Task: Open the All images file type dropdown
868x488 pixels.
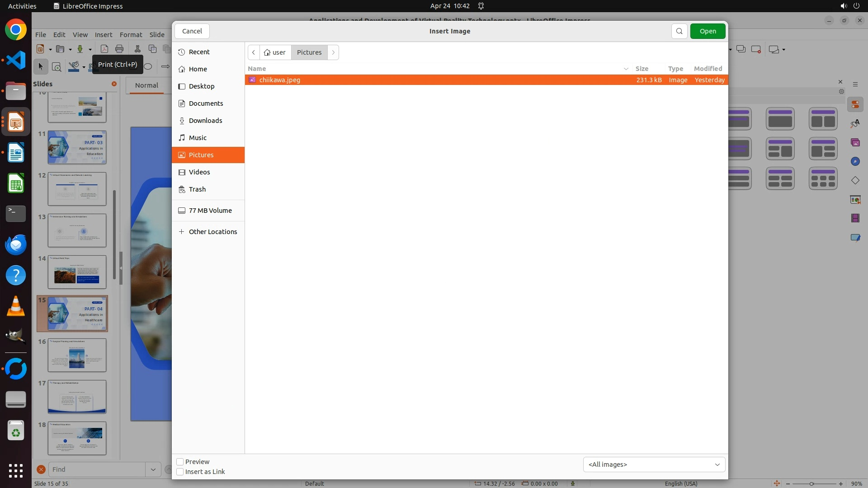Action: tap(654, 465)
